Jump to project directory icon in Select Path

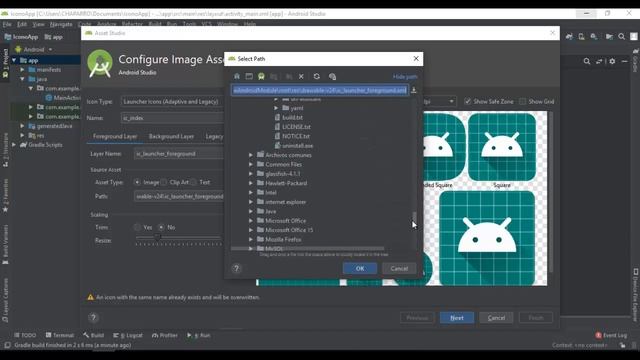point(261,76)
